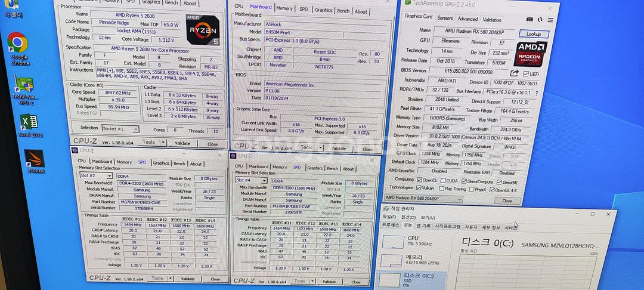Close the Slot #4 CPU-Z window with X

tap(372, 160)
